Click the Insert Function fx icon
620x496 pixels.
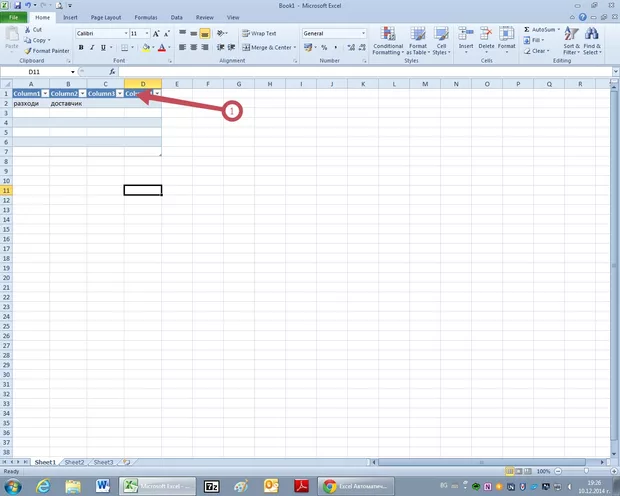coord(112,72)
